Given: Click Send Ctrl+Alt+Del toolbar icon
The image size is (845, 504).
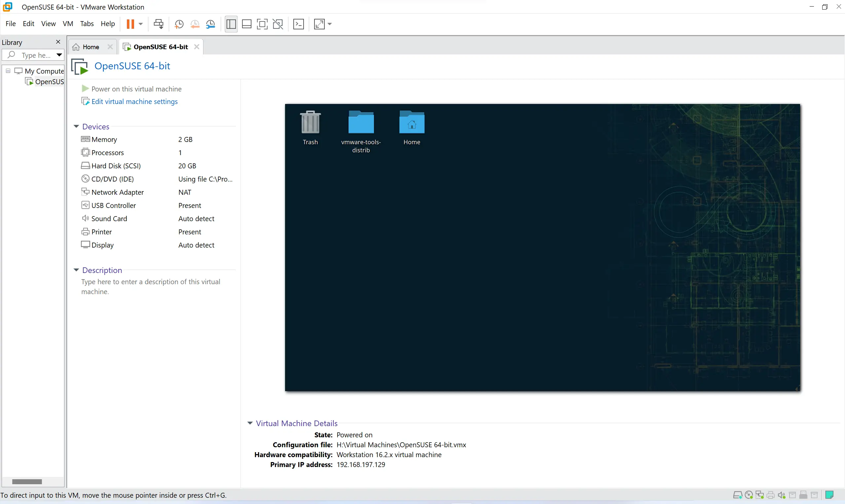Looking at the screenshot, I should tap(158, 24).
